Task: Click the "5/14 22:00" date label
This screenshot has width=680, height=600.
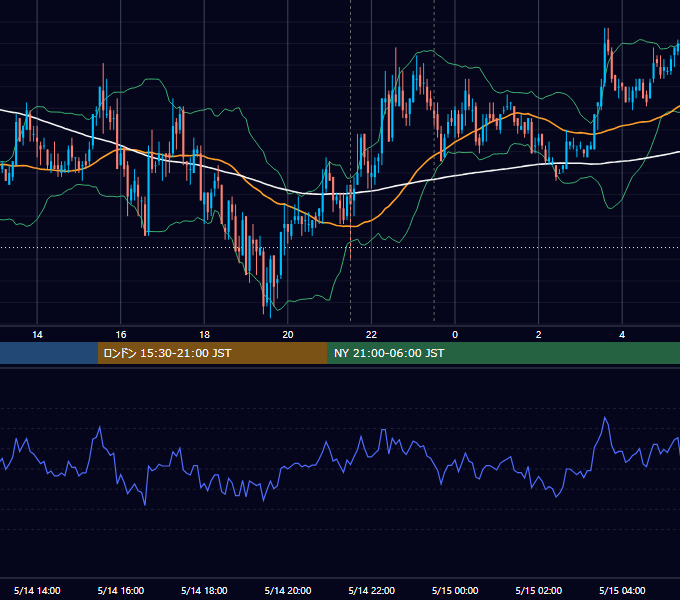Action: point(372,590)
